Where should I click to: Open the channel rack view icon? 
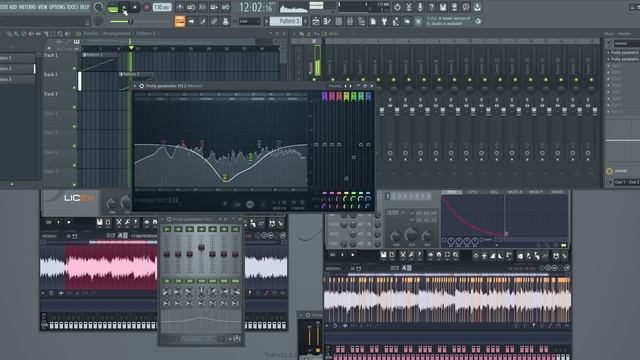coord(338,21)
